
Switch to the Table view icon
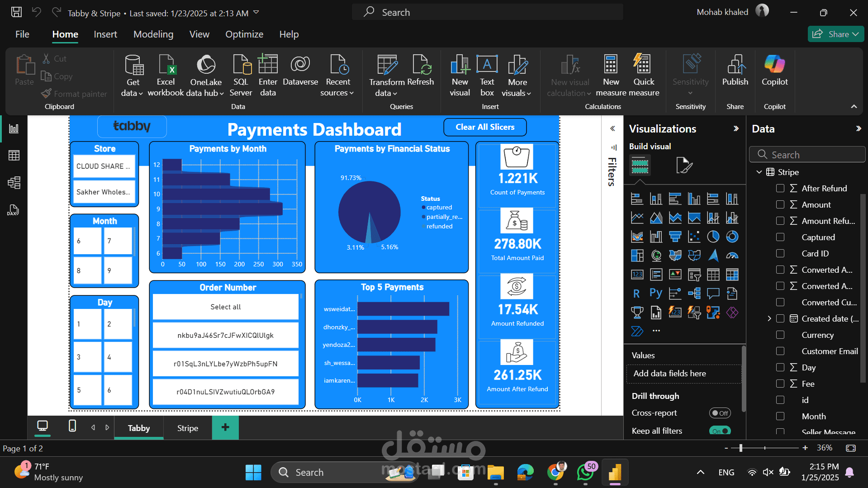tap(14, 156)
